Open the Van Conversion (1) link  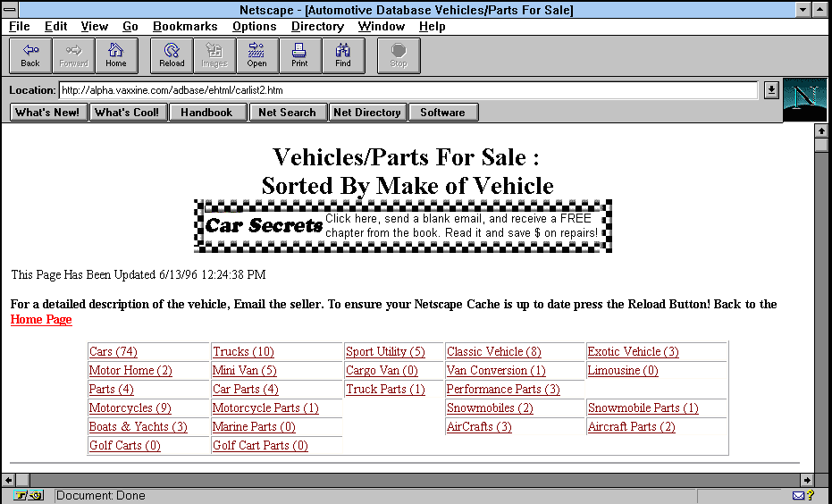click(496, 370)
